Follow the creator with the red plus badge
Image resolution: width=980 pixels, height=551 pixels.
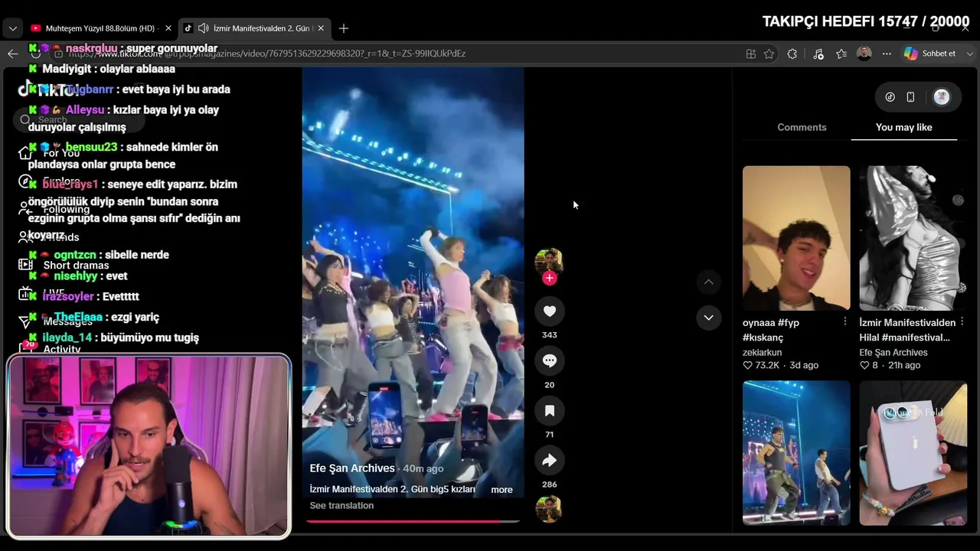point(549,279)
